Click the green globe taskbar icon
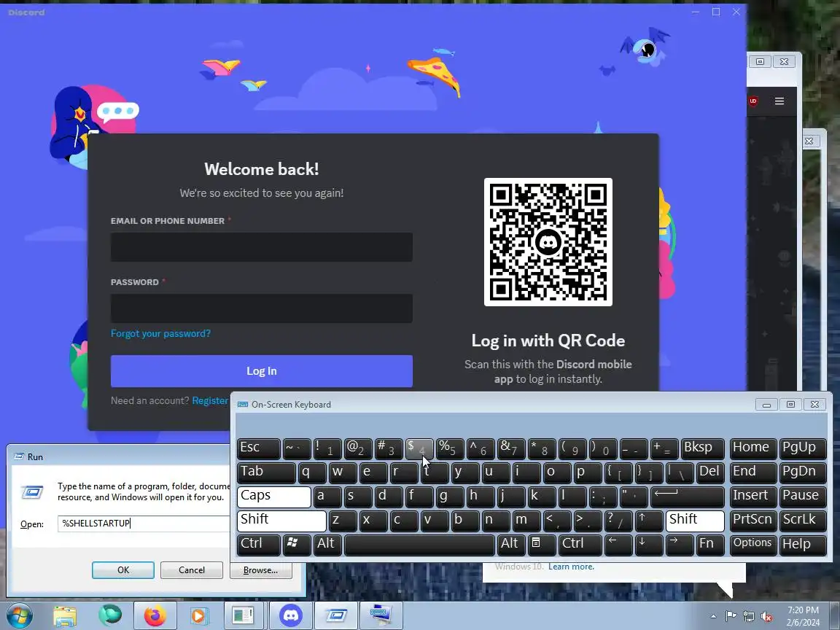This screenshot has width=840, height=630. pos(110,616)
